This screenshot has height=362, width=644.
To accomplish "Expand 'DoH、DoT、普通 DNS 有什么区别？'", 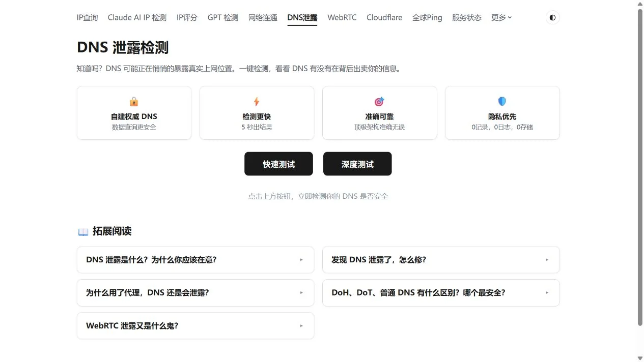I will [x=441, y=293].
